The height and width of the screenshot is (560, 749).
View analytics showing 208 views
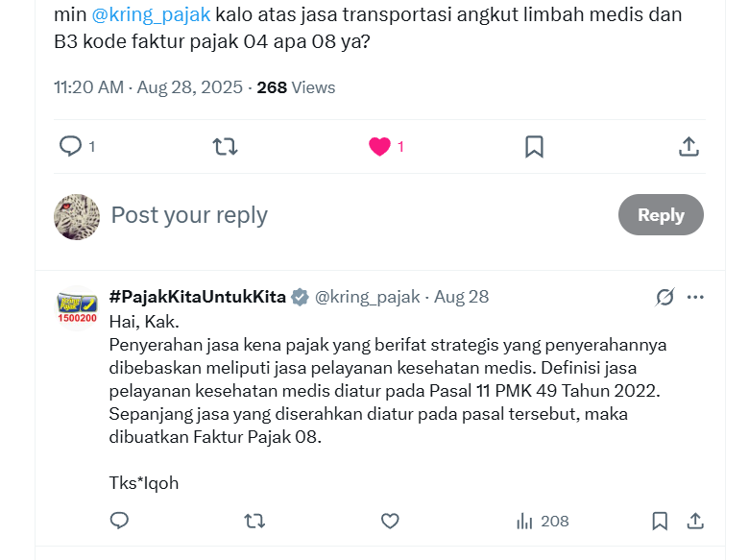tap(543, 521)
